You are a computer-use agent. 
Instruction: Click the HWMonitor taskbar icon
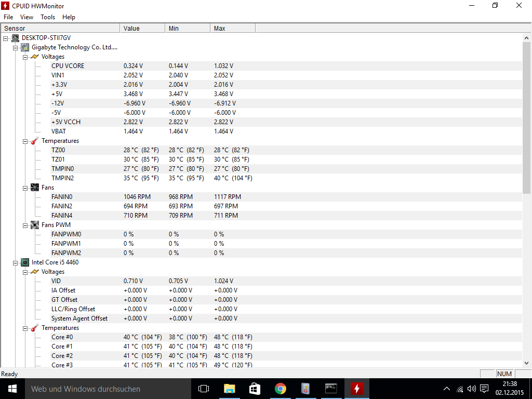pos(356,389)
